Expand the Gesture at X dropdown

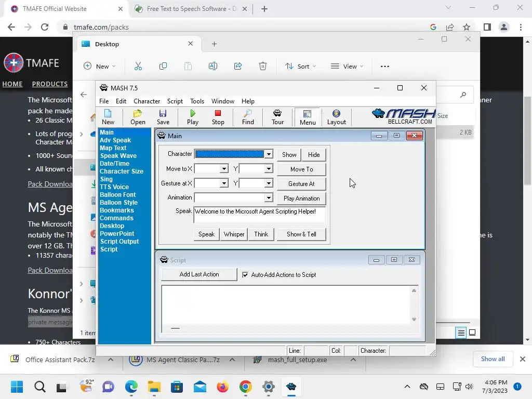pyautogui.click(x=224, y=183)
